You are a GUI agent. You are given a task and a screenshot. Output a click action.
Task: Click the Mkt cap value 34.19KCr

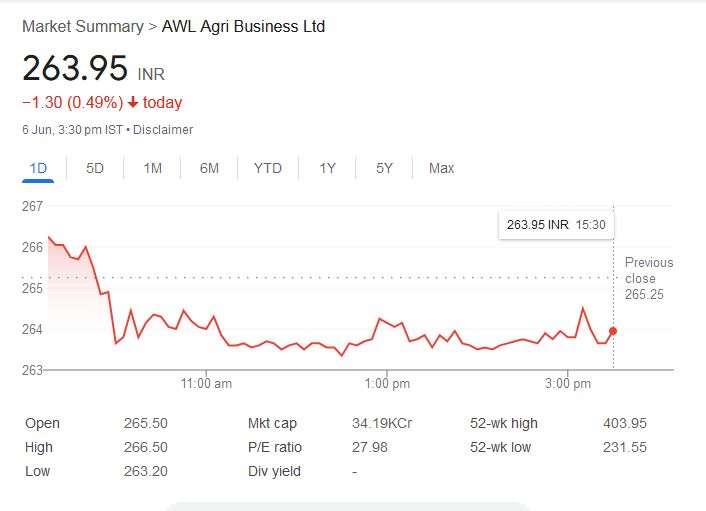coord(382,424)
